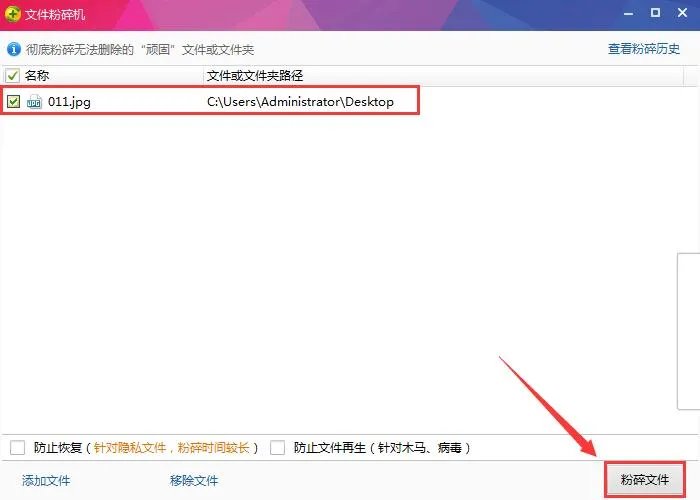Select the 011.jpg file name
The height and width of the screenshot is (500, 700).
pos(69,102)
